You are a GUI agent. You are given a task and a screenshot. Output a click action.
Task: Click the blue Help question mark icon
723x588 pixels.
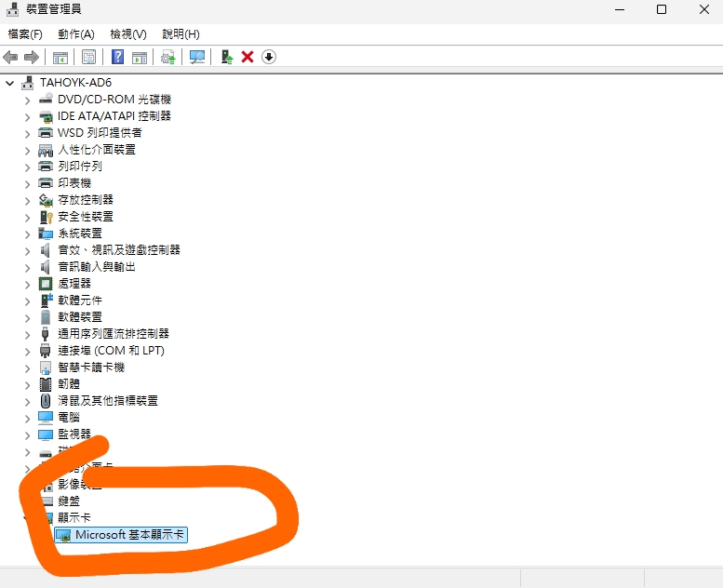click(118, 58)
